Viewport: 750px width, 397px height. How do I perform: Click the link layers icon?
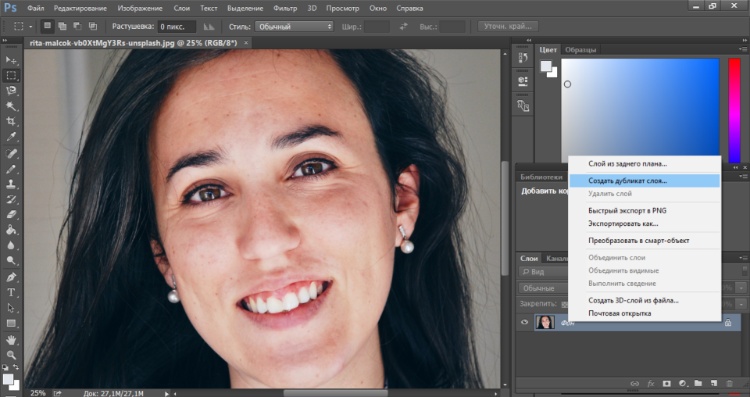pos(635,384)
